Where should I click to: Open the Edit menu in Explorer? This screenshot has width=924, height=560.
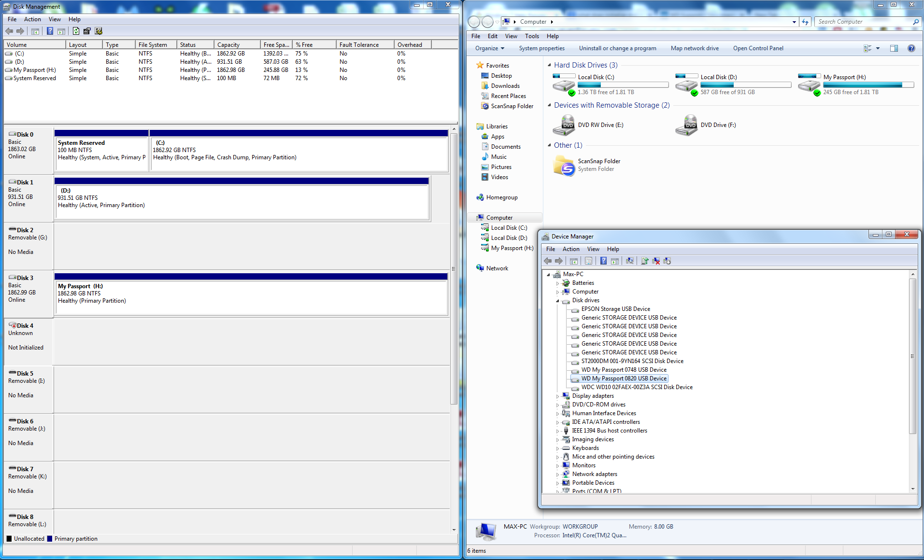[x=492, y=36]
